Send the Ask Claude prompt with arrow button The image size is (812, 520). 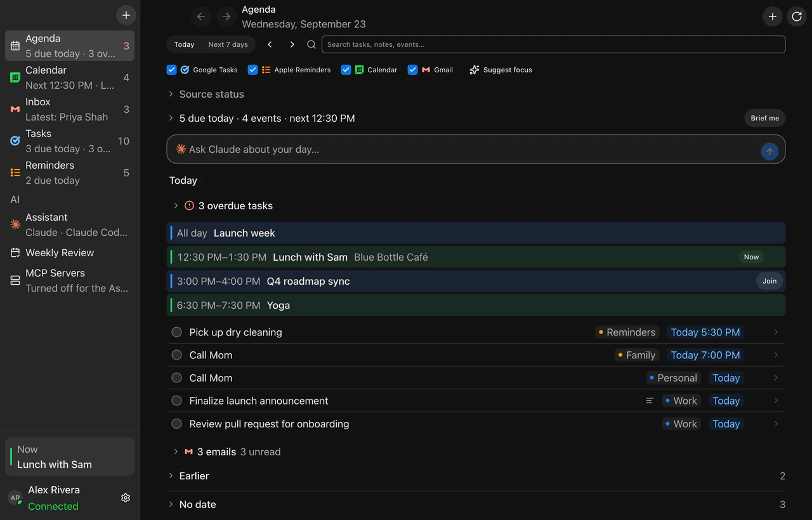pyautogui.click(x=769, y=151)
